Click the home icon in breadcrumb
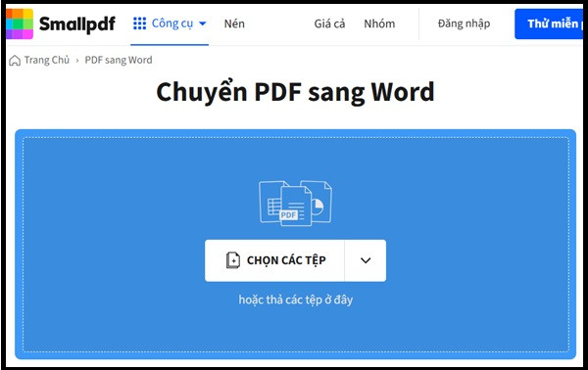Screen dimensions: 588x370 [x=15, y=61]
